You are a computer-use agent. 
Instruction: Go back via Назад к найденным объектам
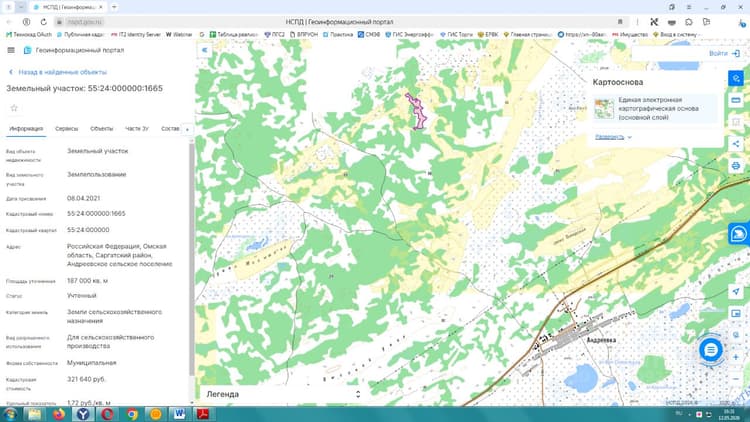click(57, 72)
